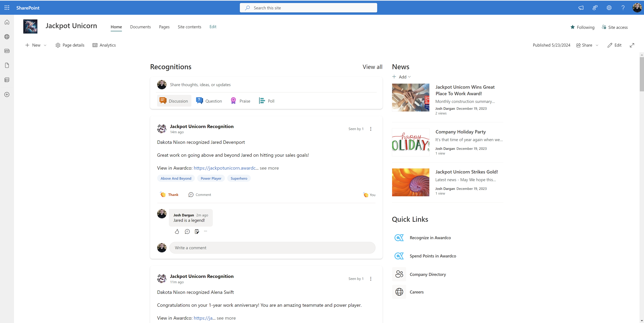The width and height of the screenshot is (644, 323).
Task: Type in the Write a comment field
Action: pyautogui.click(x=272, y=248)
